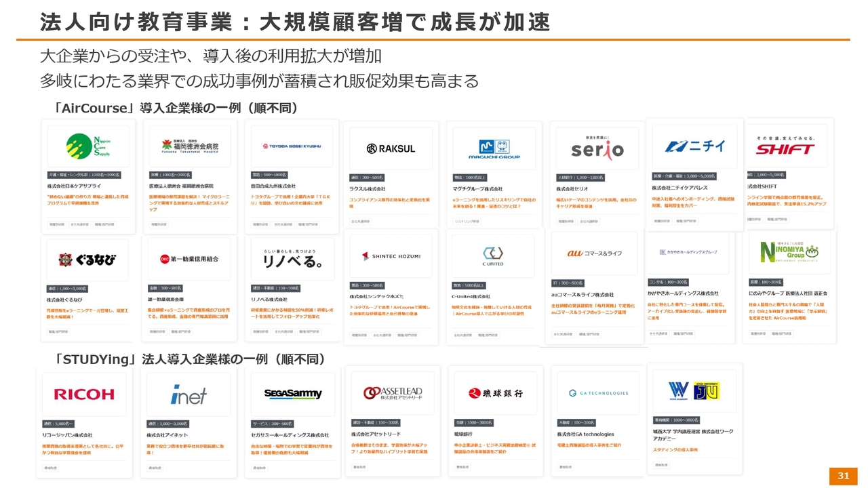868x488 pixels.
Task: Select the red SHIFT logo
Action: [785, 148]
